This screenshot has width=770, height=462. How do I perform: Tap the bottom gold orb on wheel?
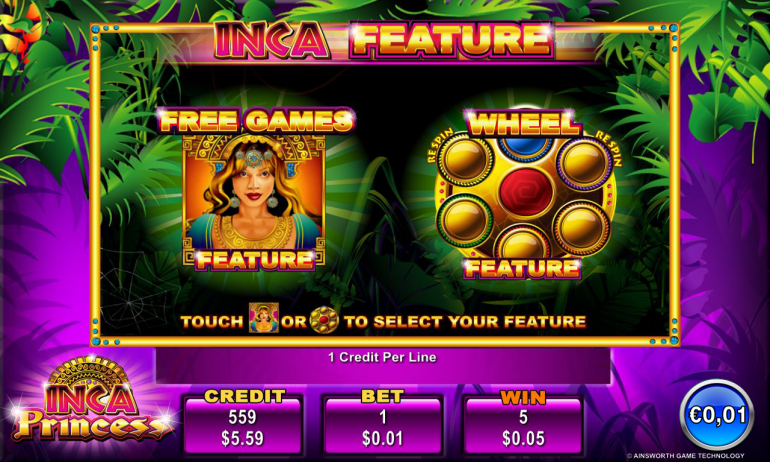(523, 244)
